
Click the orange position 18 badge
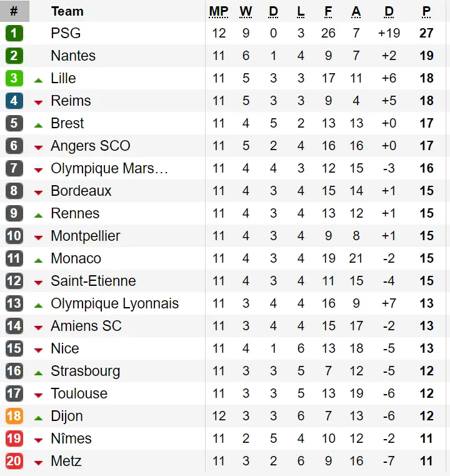(x=14, y=416)
